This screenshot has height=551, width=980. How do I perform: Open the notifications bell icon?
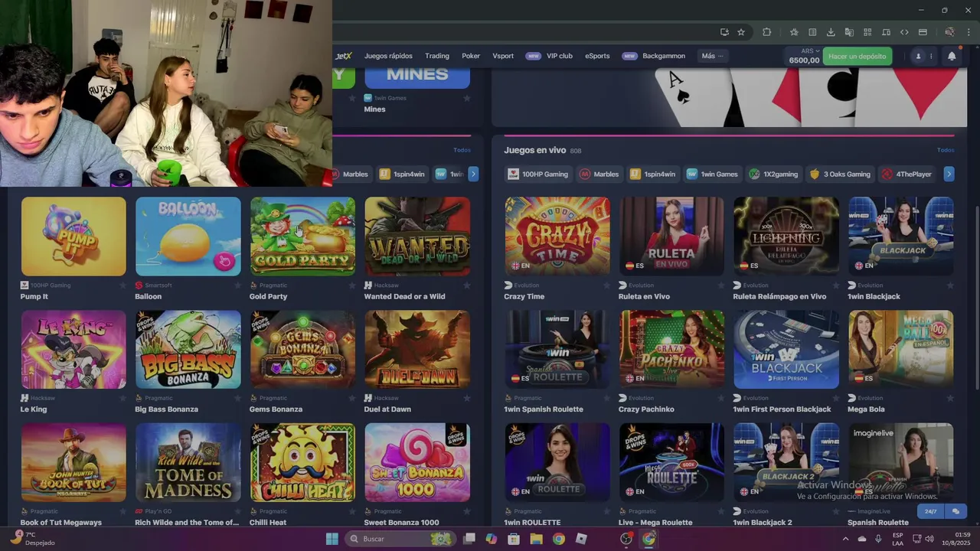click(x=952, y=56)
